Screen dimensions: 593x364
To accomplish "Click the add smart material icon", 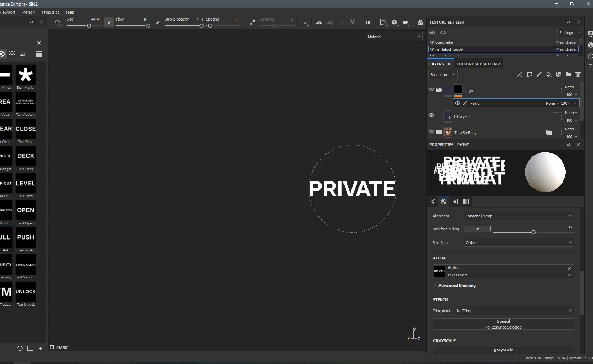I will click(558, 74).
